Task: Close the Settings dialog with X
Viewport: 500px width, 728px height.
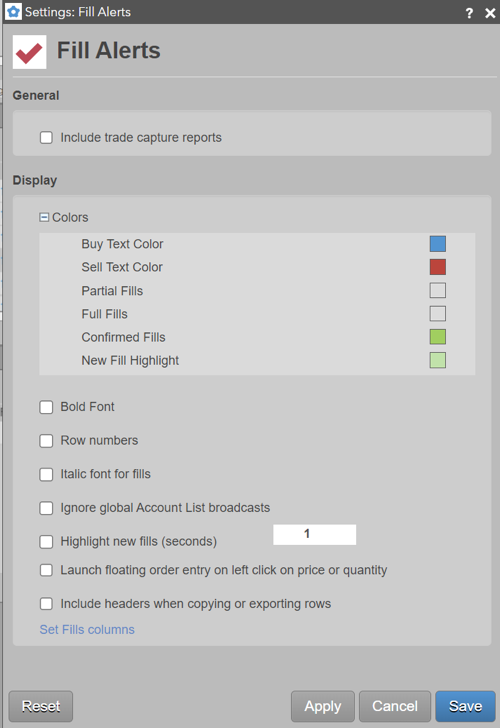Action: click(490, 13)
